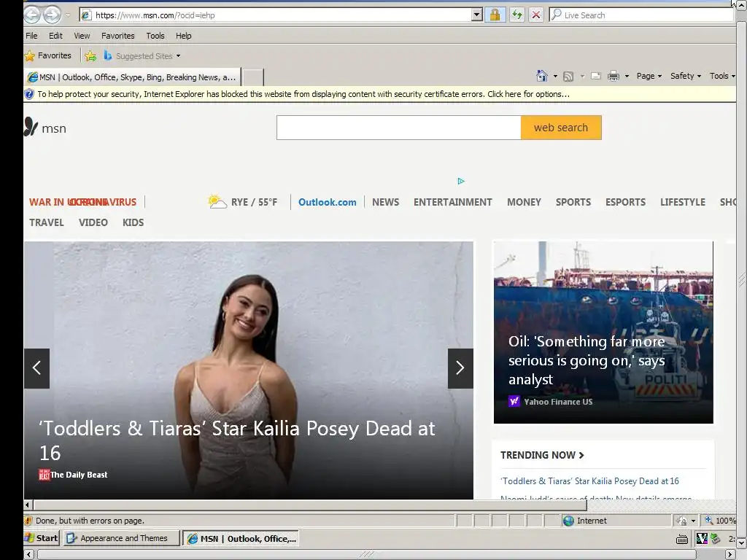Viewport: 747px width, 560px height.
Task: Open the zoom level 100% control
Action: [720, 521]
